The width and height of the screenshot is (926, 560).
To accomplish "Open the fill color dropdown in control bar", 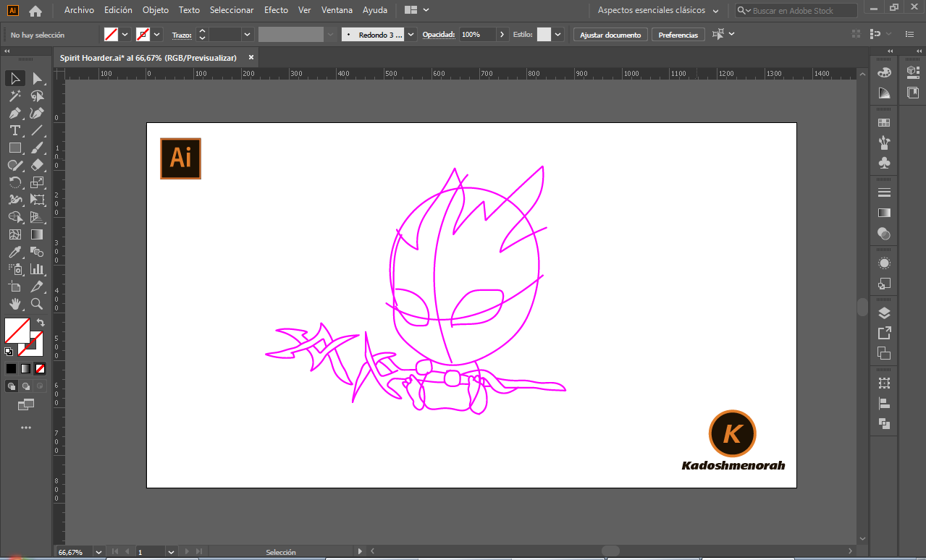I will [x=125, y=34].
